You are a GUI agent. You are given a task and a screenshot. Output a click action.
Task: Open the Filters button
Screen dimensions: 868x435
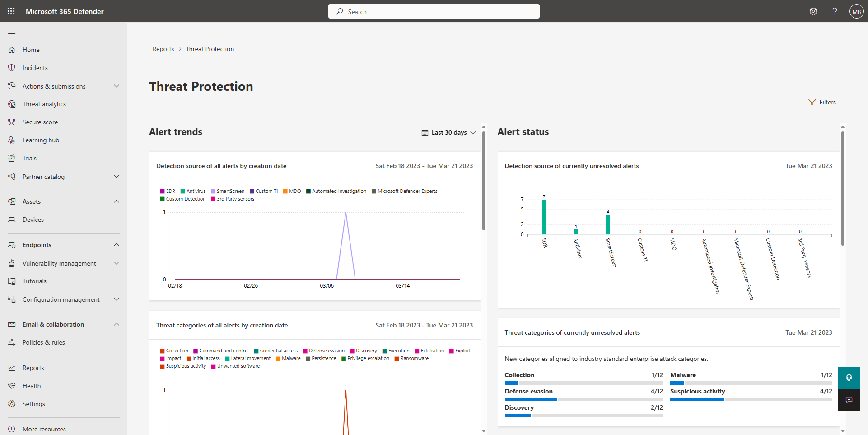point(822,102)
